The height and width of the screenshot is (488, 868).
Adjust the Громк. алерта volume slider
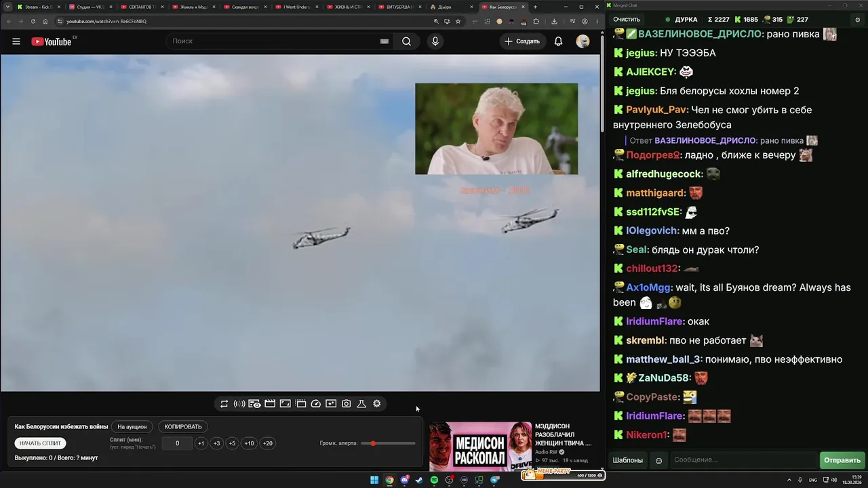coord(388,443)
